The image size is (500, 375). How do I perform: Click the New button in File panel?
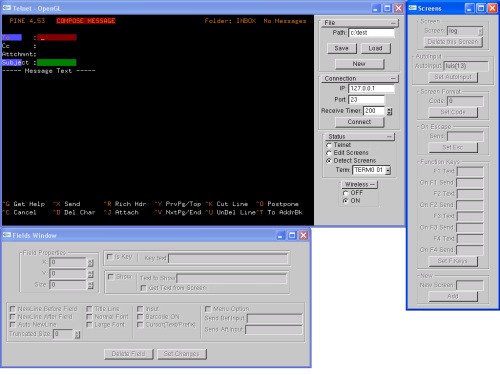[359, 64]
